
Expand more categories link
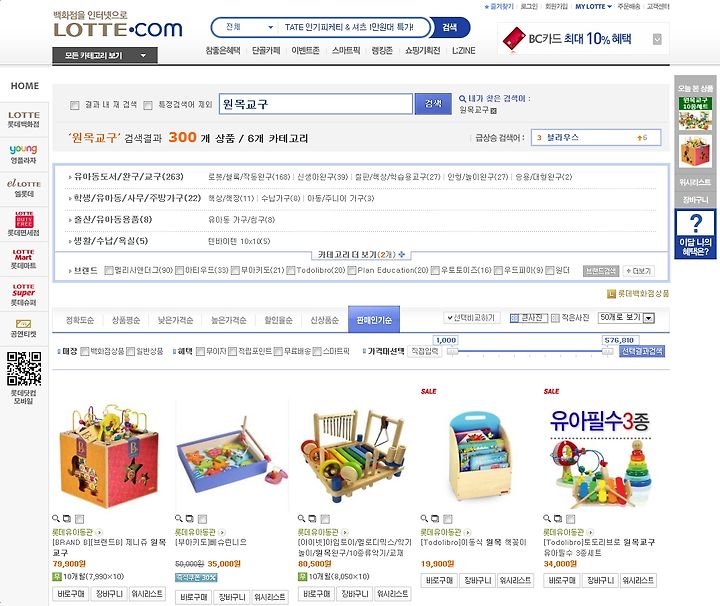point(361,254)
